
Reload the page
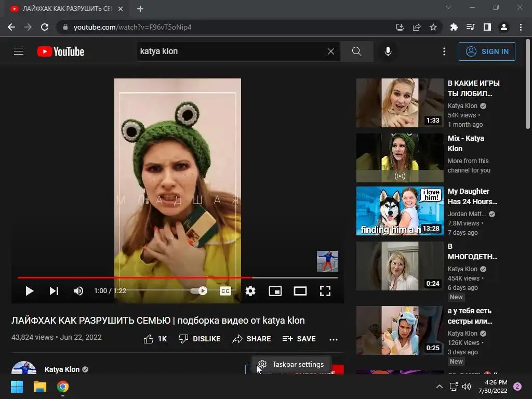45,27
